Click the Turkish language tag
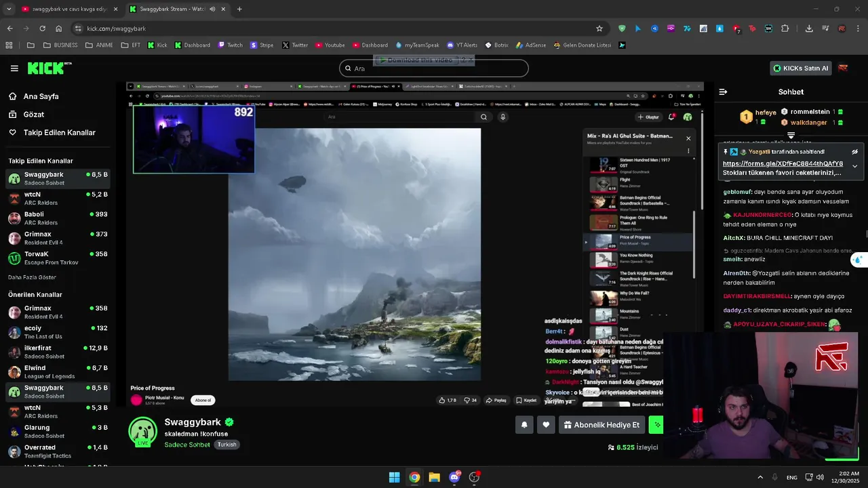Screen dimensions: 868x488 click(x=227, y=445)
